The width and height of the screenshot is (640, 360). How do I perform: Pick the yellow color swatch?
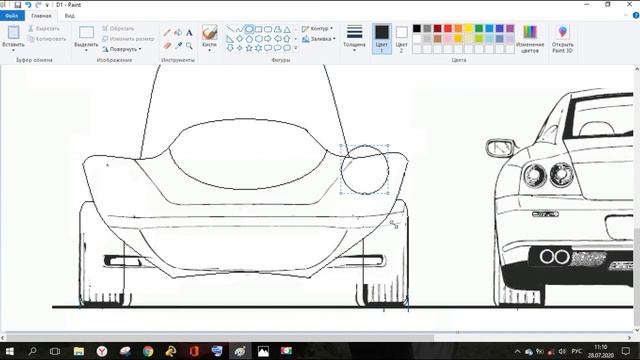tap(469, 29)
